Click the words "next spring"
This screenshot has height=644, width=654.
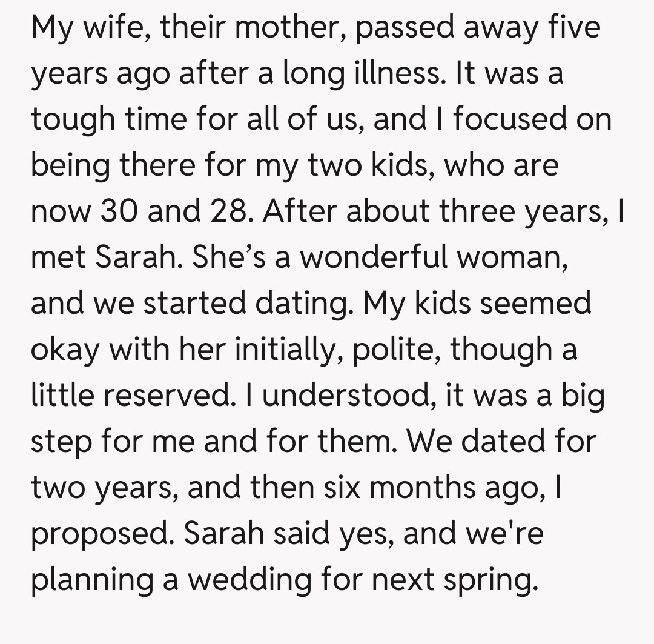(x=454, y=579)
